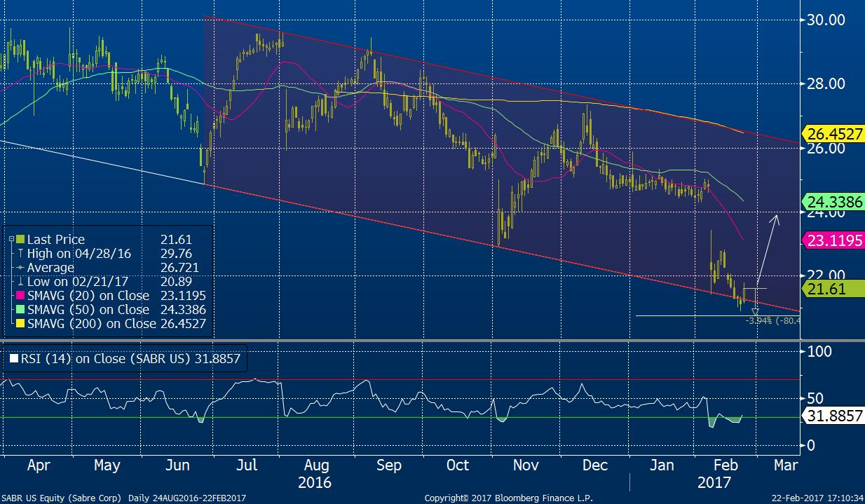Click the High marker icon in legend
865x504 pixels.
pyautogui.click(x=19, y=254)
